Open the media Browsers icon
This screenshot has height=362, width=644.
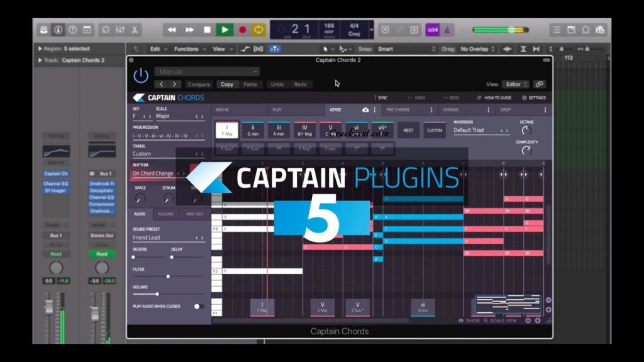click(x=600, y=30)
